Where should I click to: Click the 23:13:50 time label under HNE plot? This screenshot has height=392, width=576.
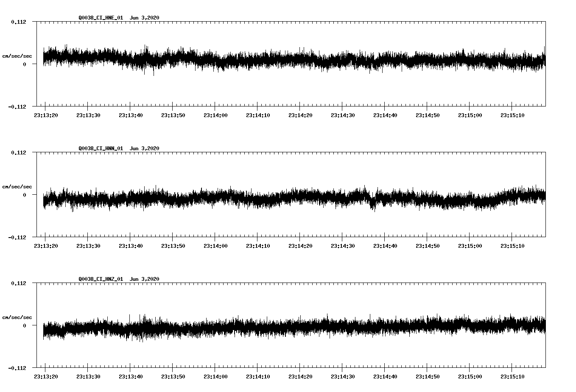(173, 115)
